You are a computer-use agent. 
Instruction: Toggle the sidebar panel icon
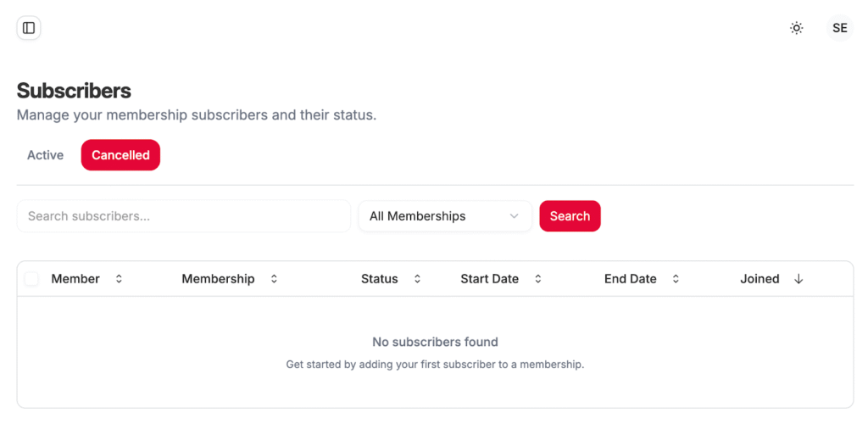click(x=29, y=28)
